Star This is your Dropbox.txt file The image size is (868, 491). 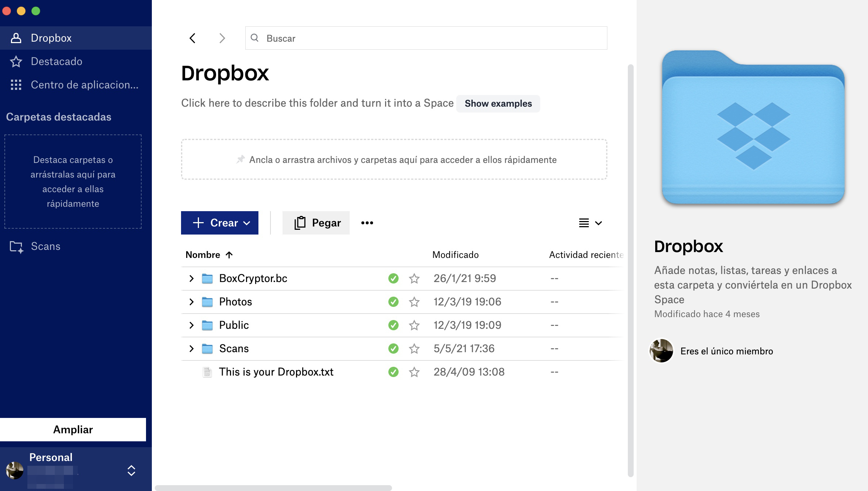(414, 372)
